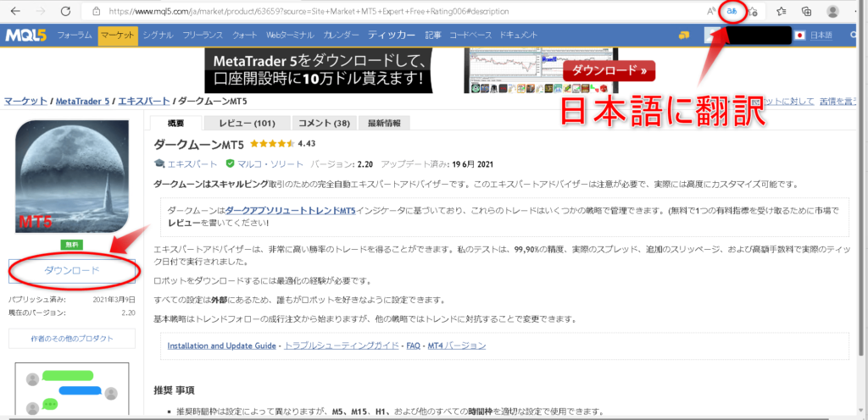The width and height of the screenshot is (868, 420).
Task: Click the マーケット breadcrumb link
Action: coord(25,101)
